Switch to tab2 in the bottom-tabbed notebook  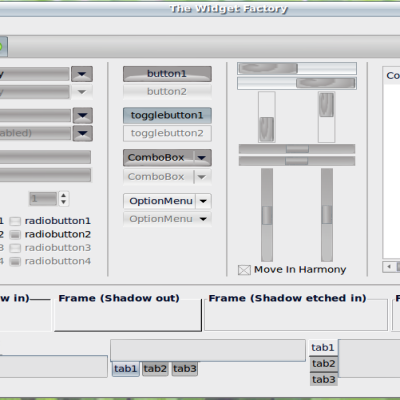[155, 369]
